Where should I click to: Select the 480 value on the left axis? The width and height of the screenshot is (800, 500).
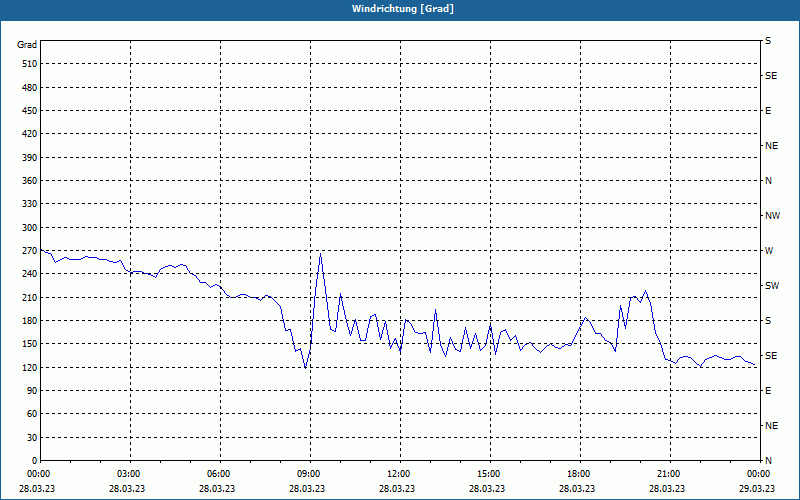[30, 88]
